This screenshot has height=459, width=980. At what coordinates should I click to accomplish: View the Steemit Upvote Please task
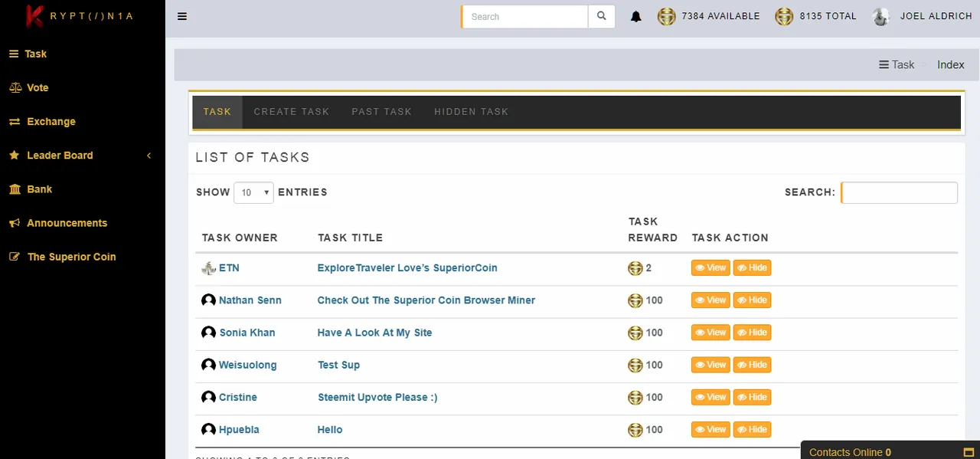710,396
